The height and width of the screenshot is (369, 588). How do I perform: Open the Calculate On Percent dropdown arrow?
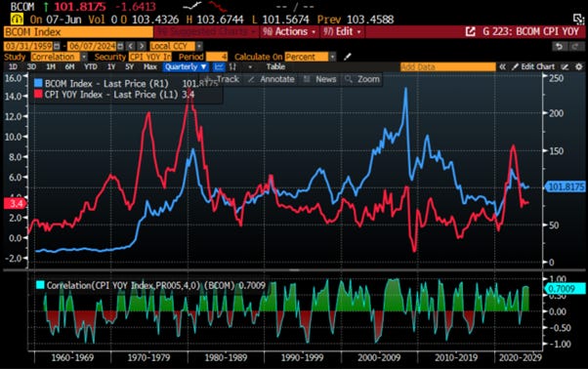[332, 57]
